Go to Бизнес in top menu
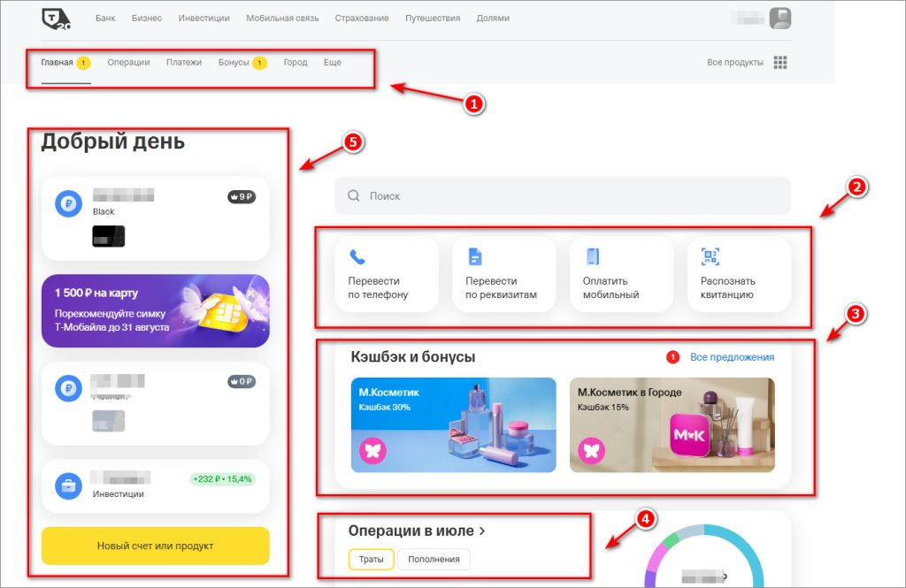906x588 pixels. point(147,18)
